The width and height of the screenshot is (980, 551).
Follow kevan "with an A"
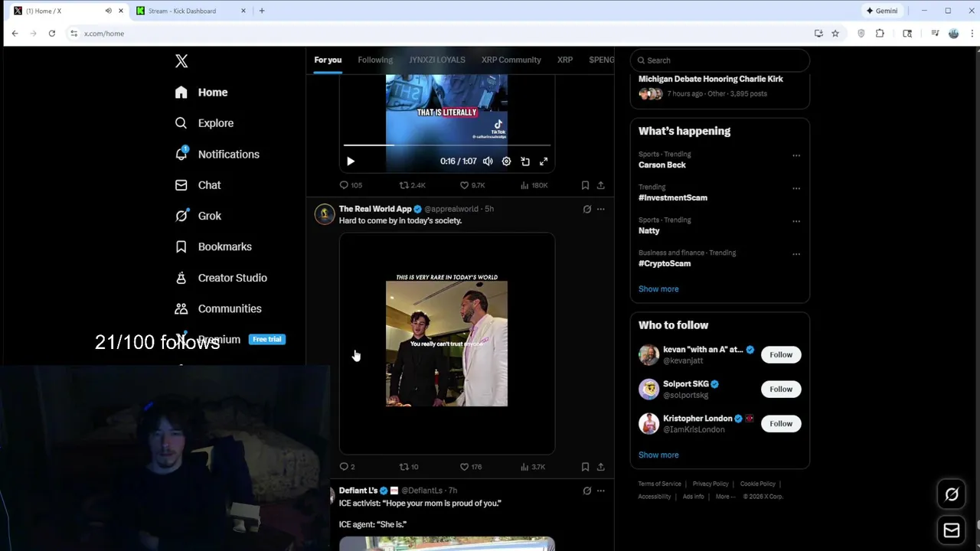click(x=781, y=354)
